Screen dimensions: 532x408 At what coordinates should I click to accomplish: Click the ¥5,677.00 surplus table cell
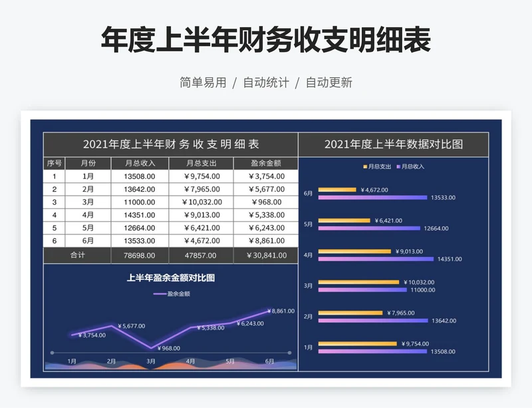pyautogui.click(x=266, y=189)
